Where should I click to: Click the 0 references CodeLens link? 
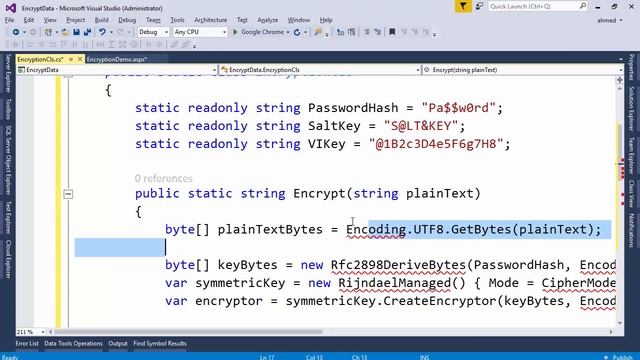[163, 178]
